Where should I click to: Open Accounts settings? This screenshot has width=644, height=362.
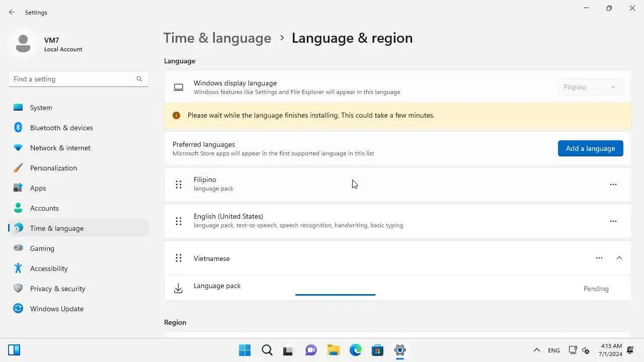(78, 208)
